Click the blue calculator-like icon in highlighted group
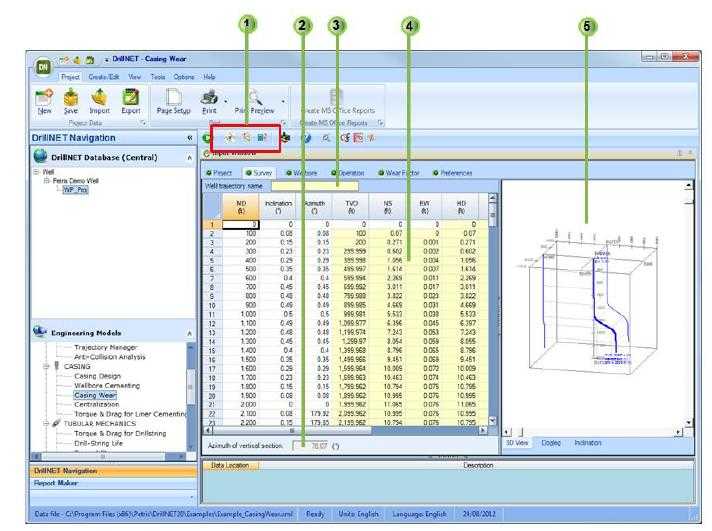 [x=262, y=137]
